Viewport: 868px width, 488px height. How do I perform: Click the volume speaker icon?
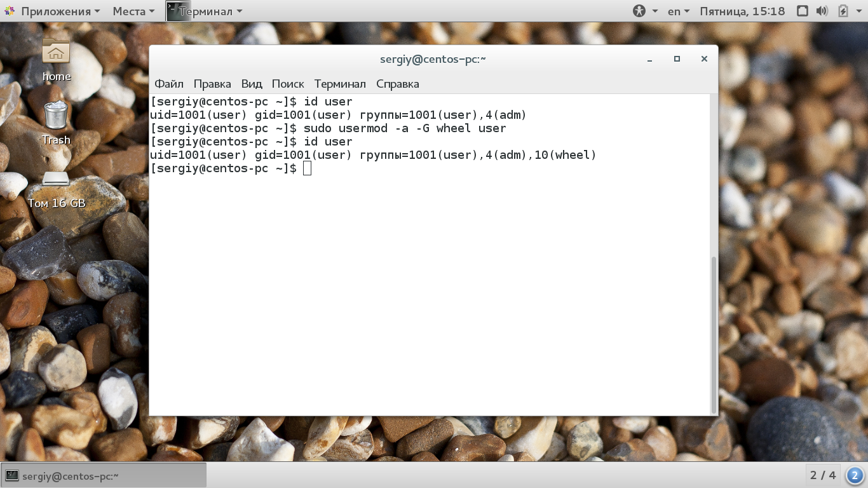(822, 11)
